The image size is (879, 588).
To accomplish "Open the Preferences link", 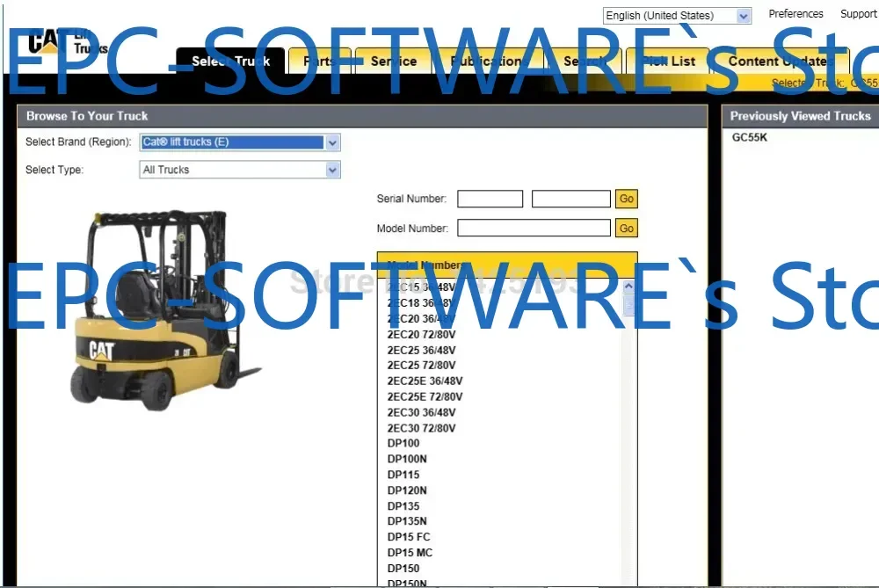I will 795,14.
